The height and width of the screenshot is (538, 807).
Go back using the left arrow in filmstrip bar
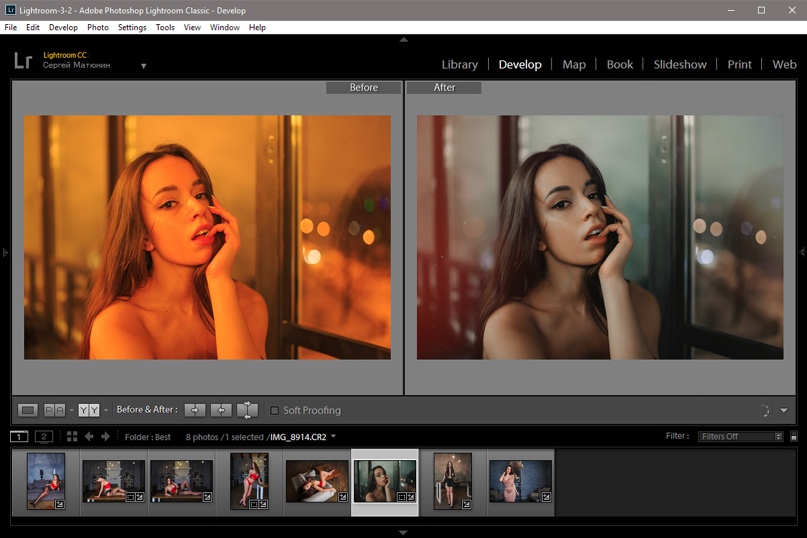[x=89, y=437]
